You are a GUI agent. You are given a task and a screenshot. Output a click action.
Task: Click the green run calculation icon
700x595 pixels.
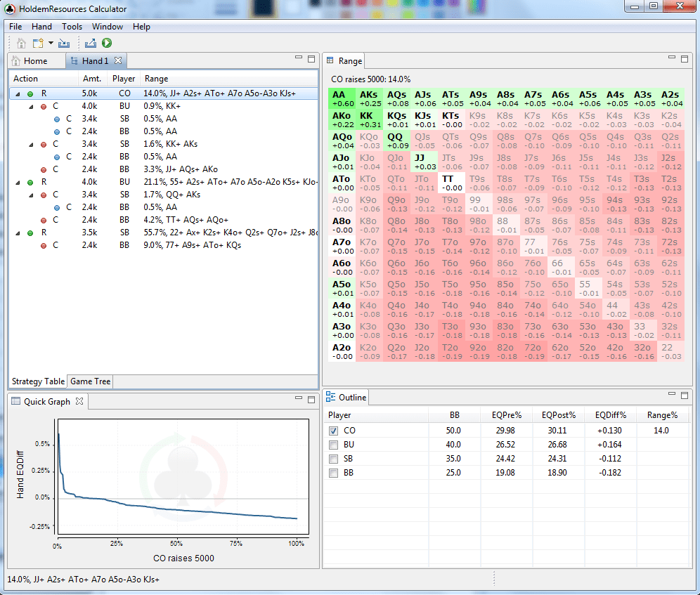(x=107, y=43)
